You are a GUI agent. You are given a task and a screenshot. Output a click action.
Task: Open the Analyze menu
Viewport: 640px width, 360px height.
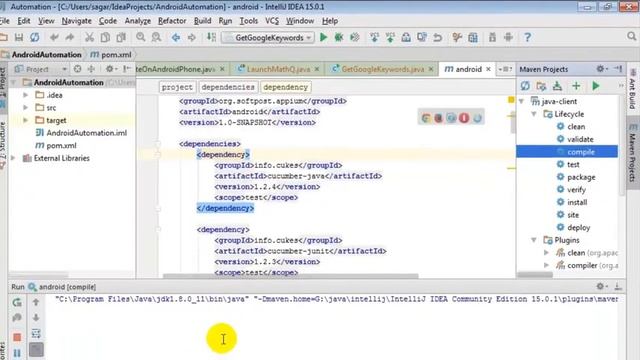tap(138, 21)
